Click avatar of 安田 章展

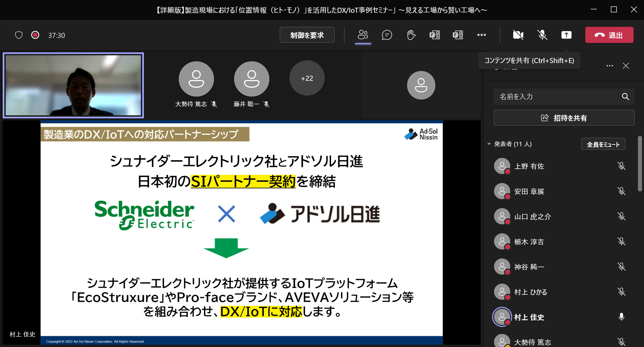(502, 191)
